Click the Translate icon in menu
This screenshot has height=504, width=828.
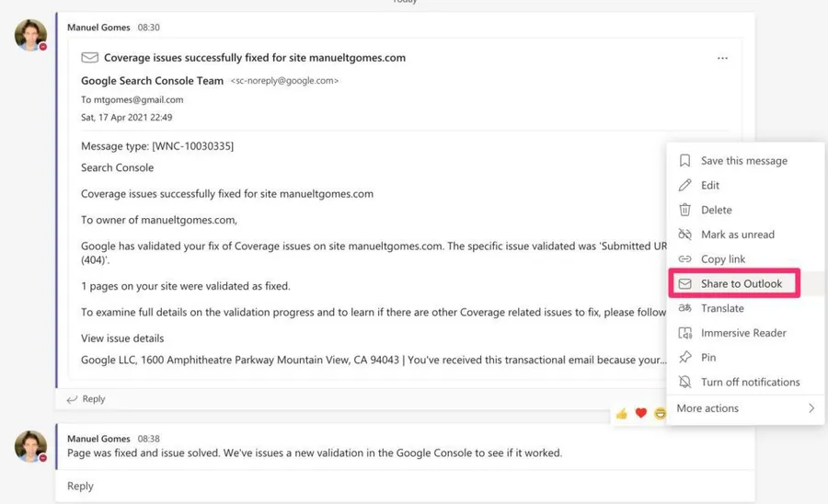point(684,308)
